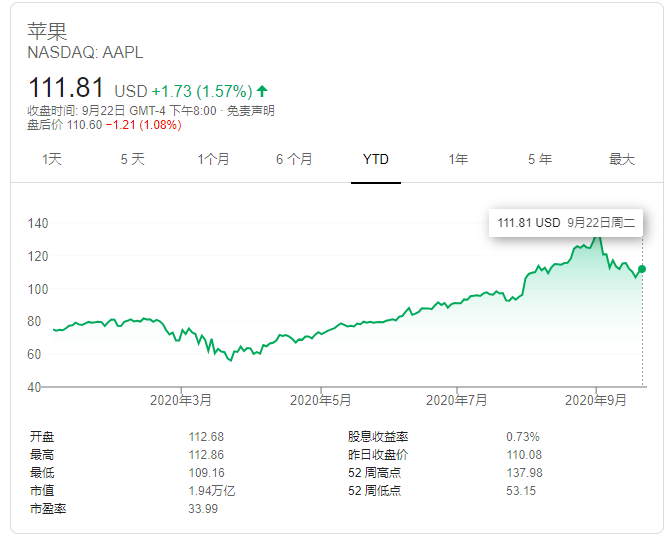Click the chart peak near 2020年9月
Screen dimensions: 672x538
click(598, 238)
